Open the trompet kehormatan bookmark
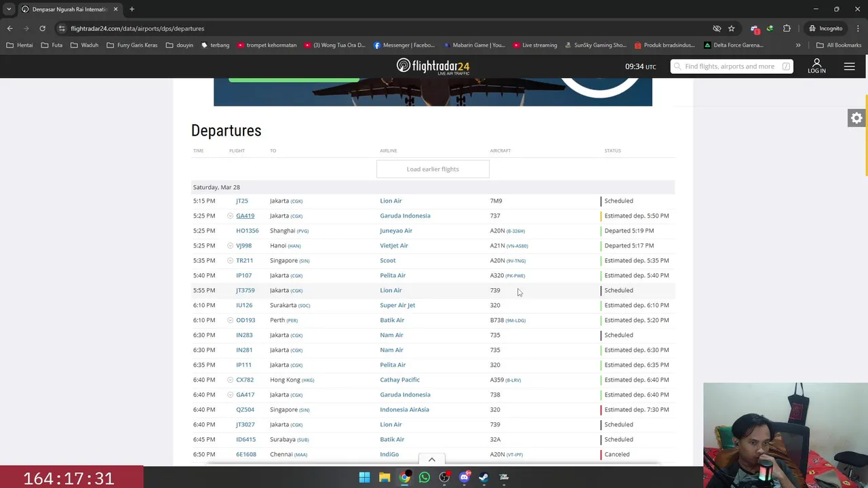 [267, 45]
